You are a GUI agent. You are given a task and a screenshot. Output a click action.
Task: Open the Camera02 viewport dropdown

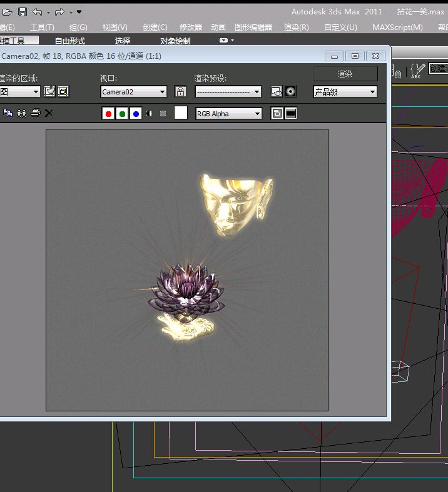pyautogui.click(x=133, y=92)
